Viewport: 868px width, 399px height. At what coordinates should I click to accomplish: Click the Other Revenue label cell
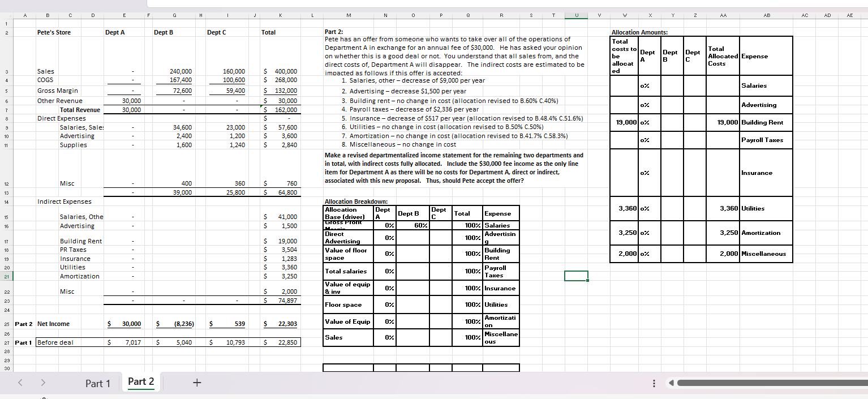[x=59, y=101]
